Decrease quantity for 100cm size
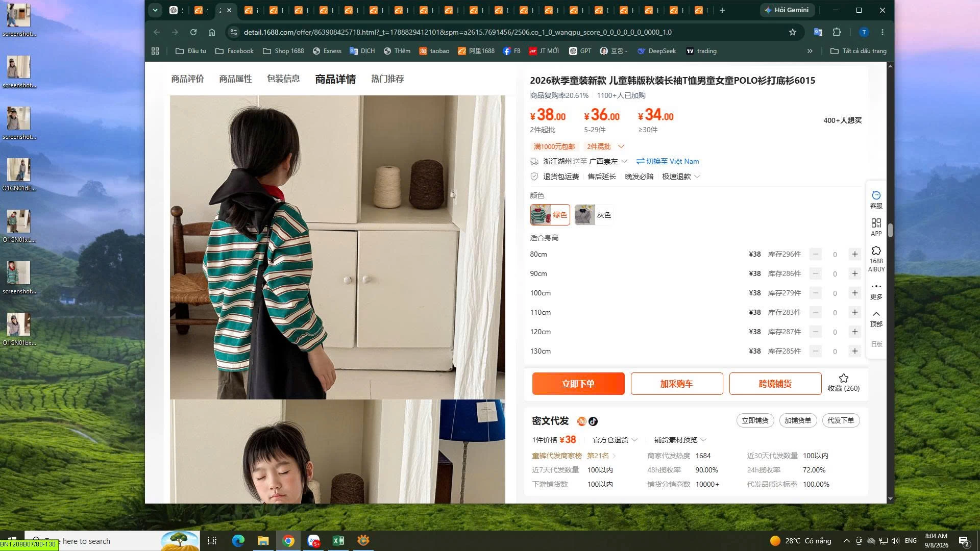 [x=816, y=293]
